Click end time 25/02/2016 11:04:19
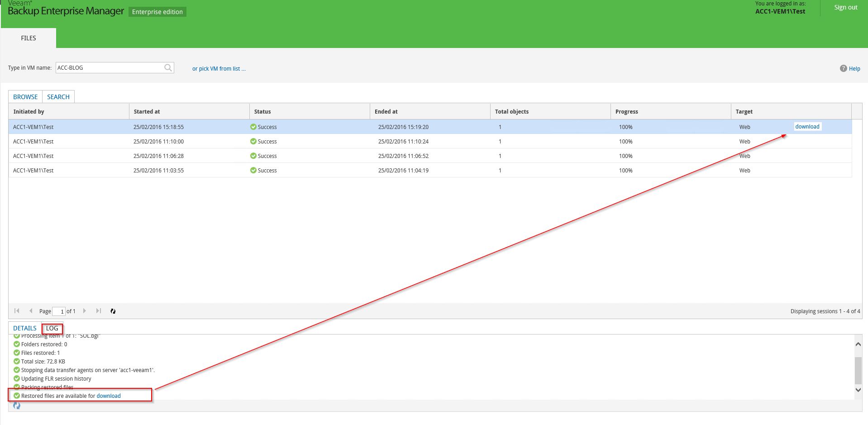The width and height of the screenshot is (868, 425). (x=403, y=171)
